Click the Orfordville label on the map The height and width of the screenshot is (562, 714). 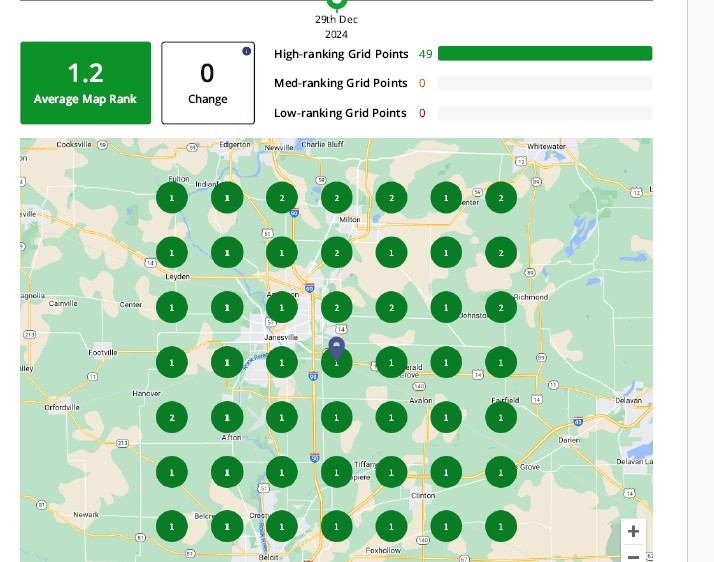(62, 407)
